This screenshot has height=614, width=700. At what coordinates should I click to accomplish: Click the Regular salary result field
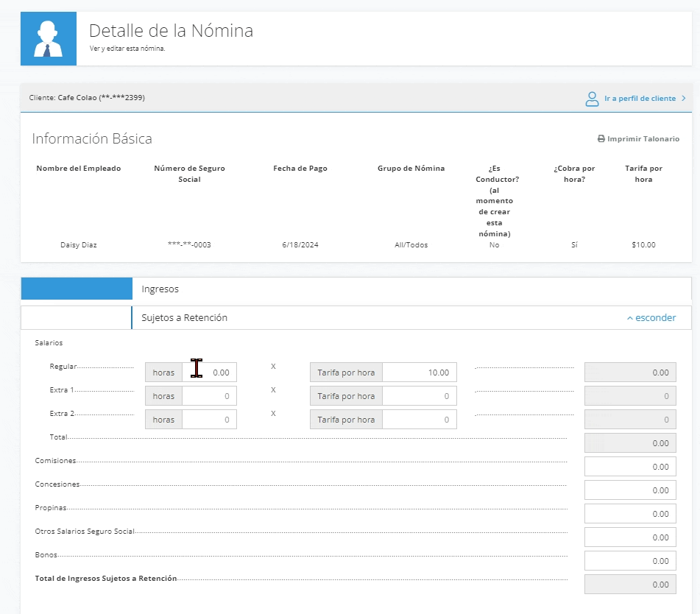(630, 373)
